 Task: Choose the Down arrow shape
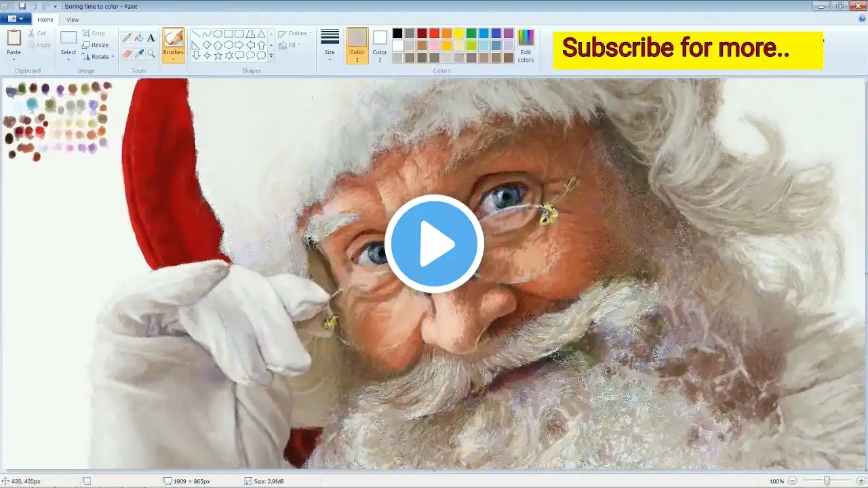pos(196,56)
